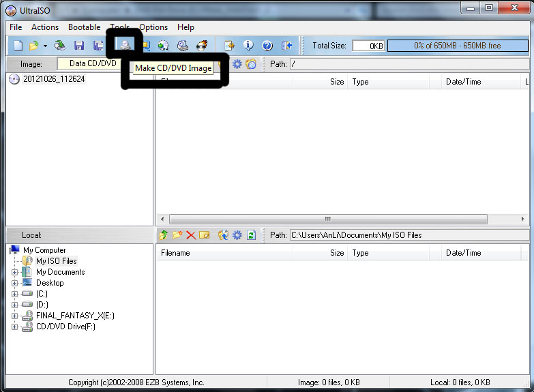Click the notepad-with-gear icon in the main toolbar
Image resolution: width=534 pixels, height=392 pixels.
point(230,45)
